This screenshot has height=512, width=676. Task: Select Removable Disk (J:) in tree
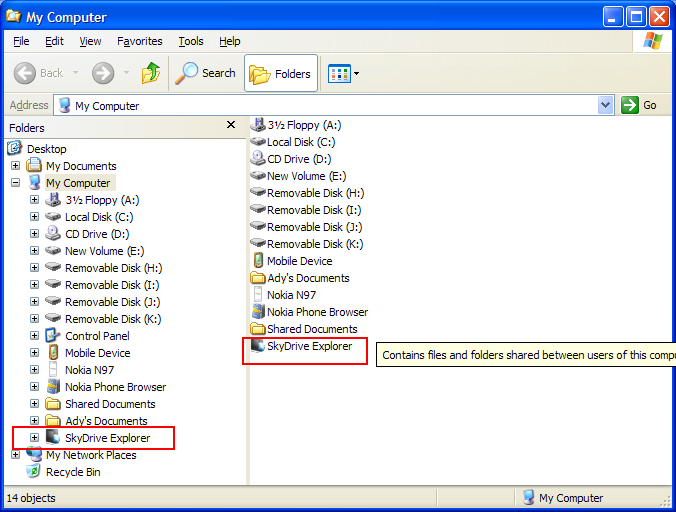(x=113, y=302)
